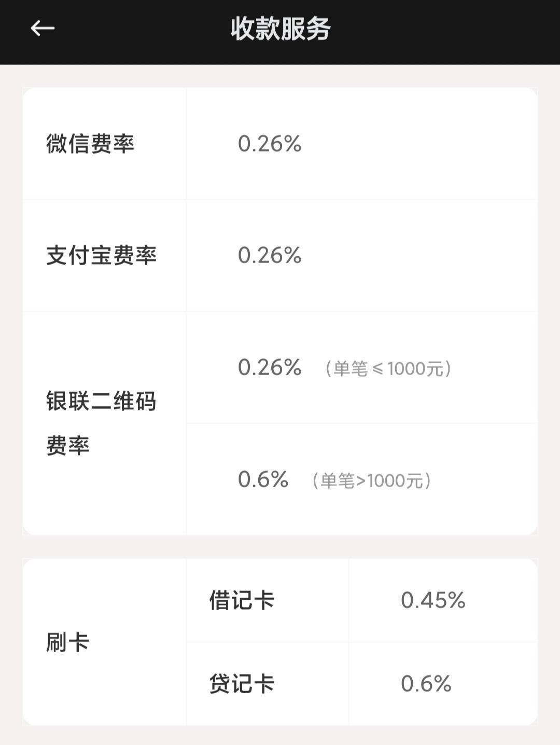Tap the 费率 second line of UnionPay label
560x745 pixels.
[68, 446]
